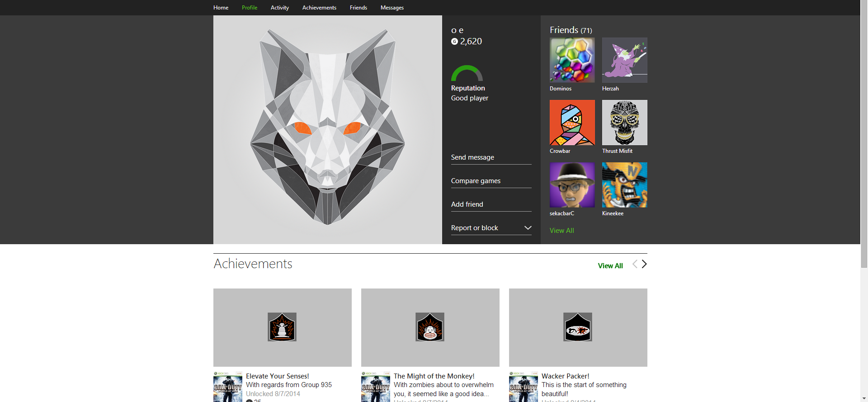Open Kineekee friend avatar
Viewport: 868px width, 402px height.
(625, 185)
